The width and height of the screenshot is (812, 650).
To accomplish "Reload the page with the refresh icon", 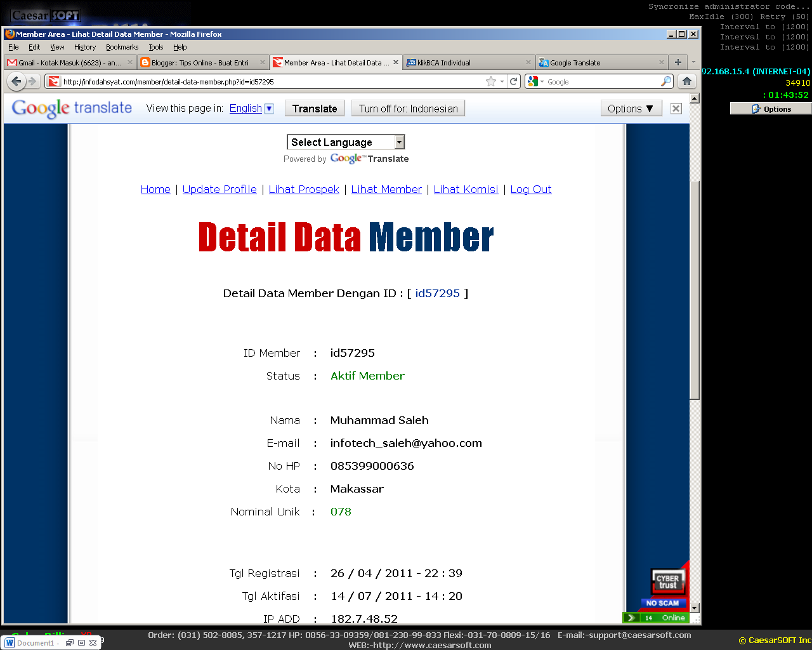I will point(514,81).
